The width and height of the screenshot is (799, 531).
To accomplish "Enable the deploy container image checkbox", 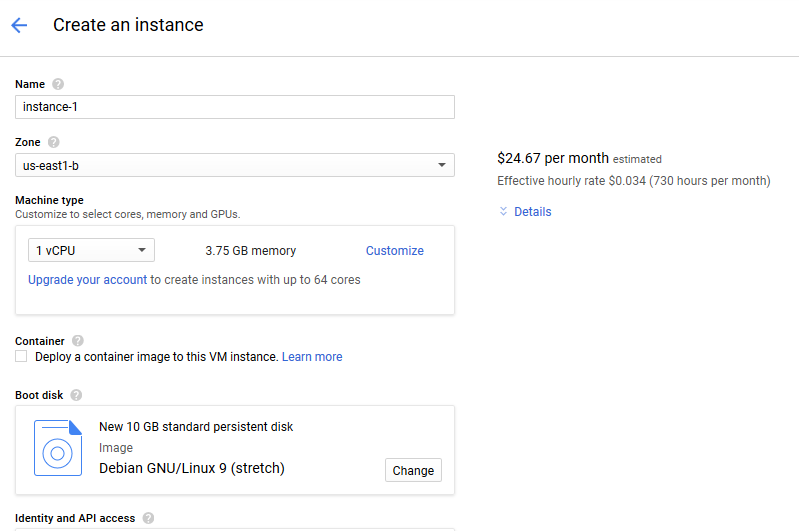I will pyautogui.click(x=21, y=357).
